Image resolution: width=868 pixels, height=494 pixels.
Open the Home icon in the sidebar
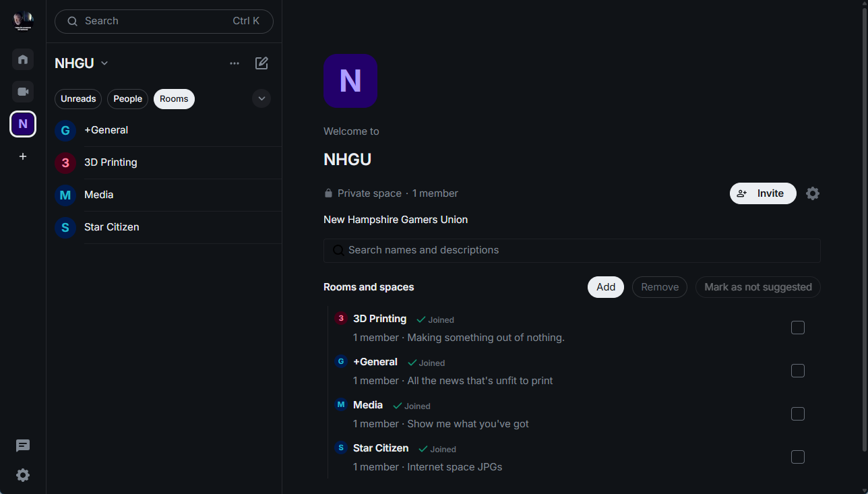tap(23, 59)
